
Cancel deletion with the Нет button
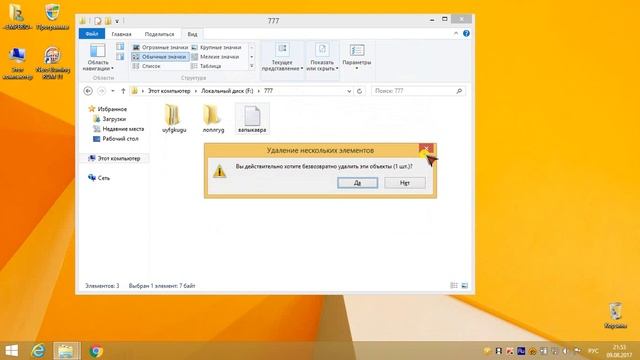404,183
